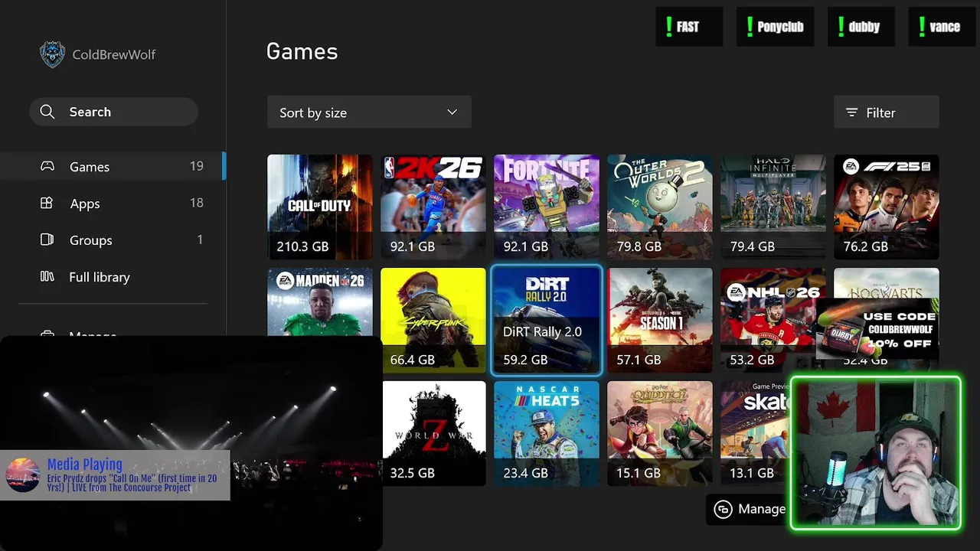This screenshot has width=980, height=551.
Task: Open the Hogwarts game tile
Action: (887, 283)
